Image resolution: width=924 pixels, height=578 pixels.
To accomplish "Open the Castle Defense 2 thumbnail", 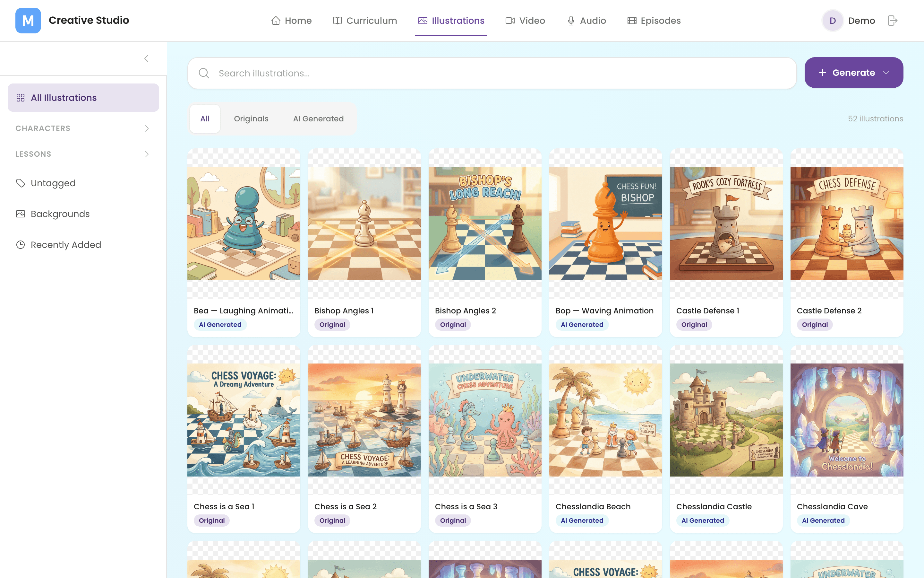I will (x=847, y=223).
